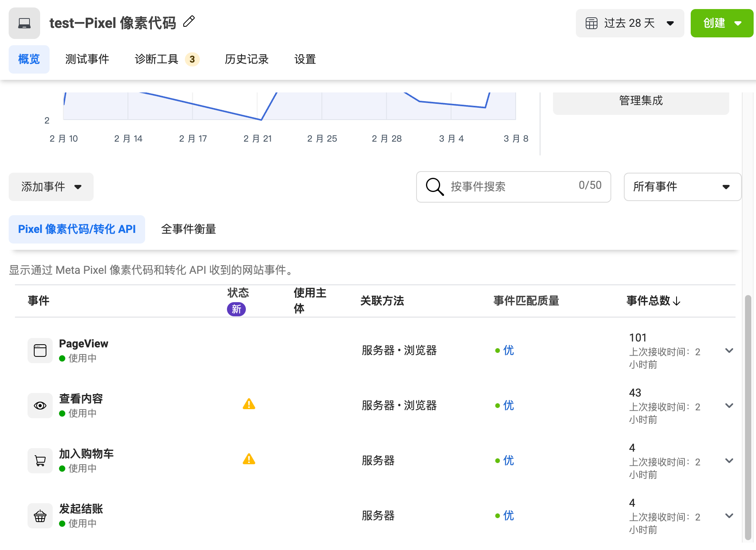The image size is (756, 550).
Task: Click the 加入购物车 event name
Action: (87, 454)
